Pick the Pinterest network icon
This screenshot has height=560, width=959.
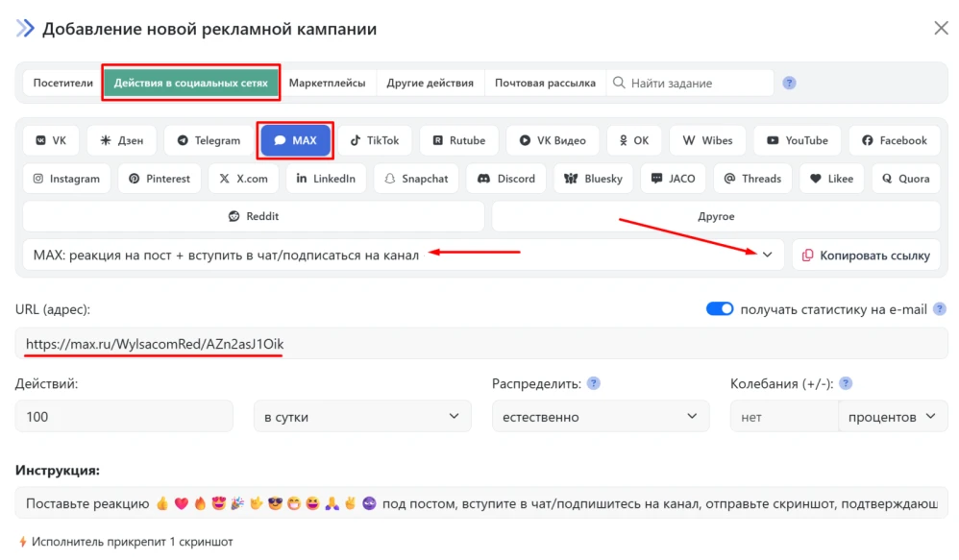point(159,178)
